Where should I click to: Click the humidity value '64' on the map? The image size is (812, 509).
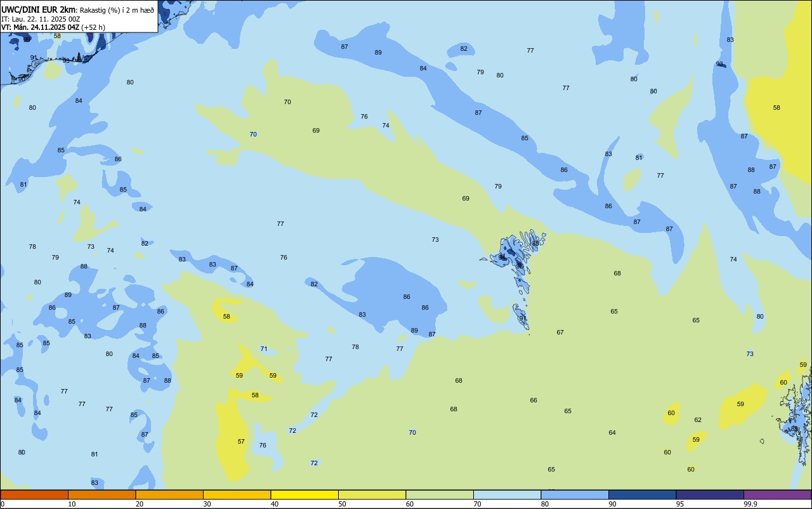pos(612,433)
